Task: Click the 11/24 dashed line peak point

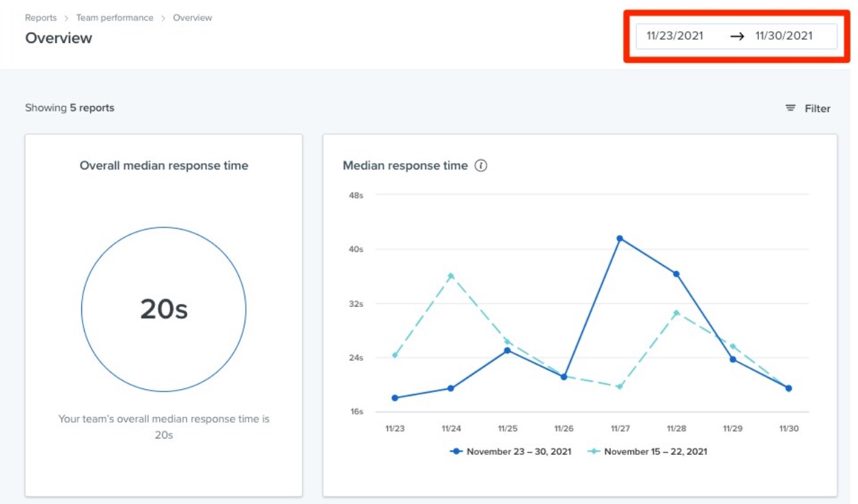Action: [x=451, y=276]
